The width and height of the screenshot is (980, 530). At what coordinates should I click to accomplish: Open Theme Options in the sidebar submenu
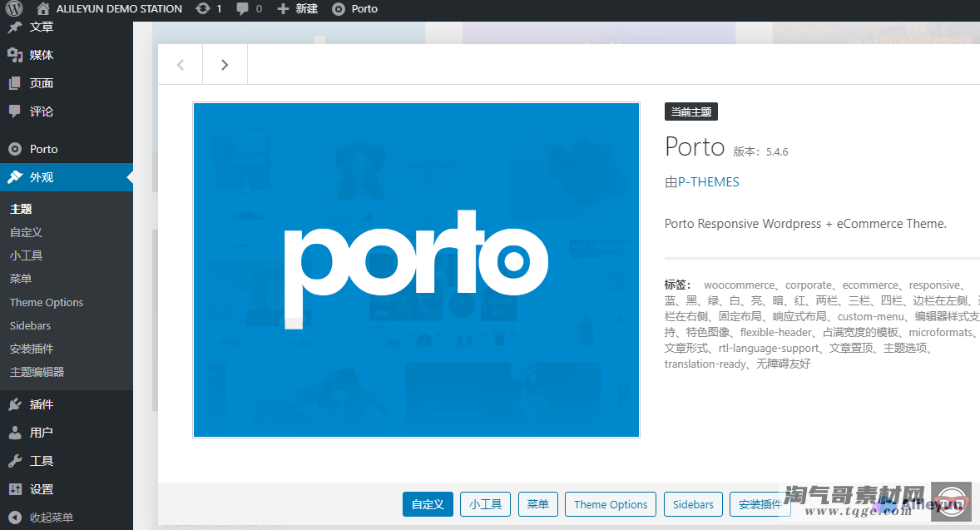tap(47, 302)
